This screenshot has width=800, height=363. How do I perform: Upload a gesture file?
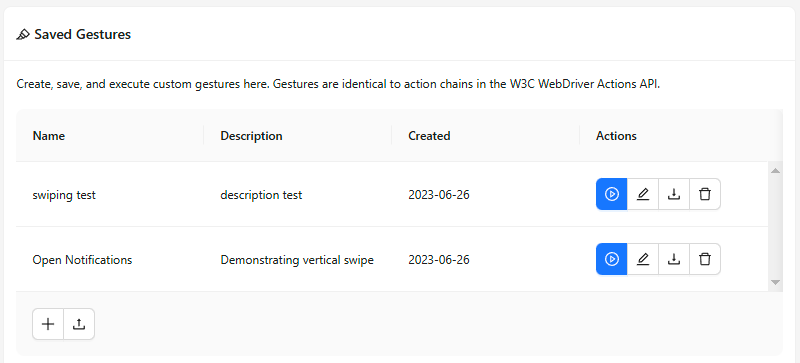[x=79, y=324]
